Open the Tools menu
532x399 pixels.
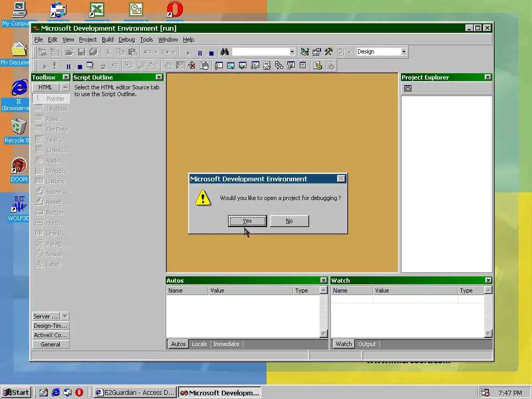[146, 39]
